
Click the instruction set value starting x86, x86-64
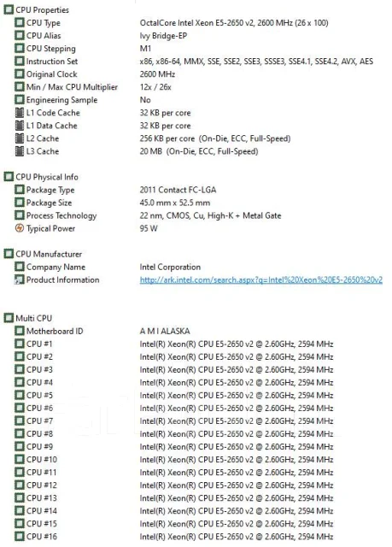[x=256, y=62]
